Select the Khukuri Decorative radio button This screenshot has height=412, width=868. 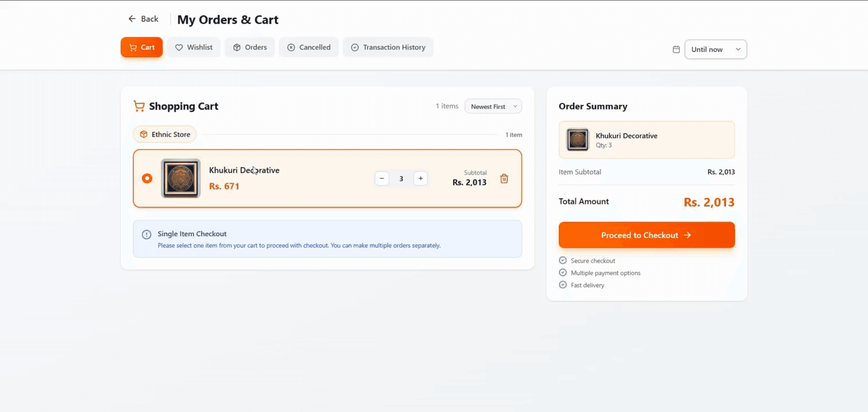click(x=147, y=179)
